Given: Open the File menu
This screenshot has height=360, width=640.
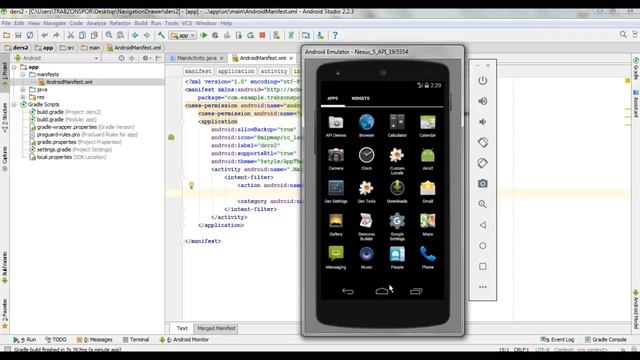Looking at the screenshot, I should (x=6, y=23).
